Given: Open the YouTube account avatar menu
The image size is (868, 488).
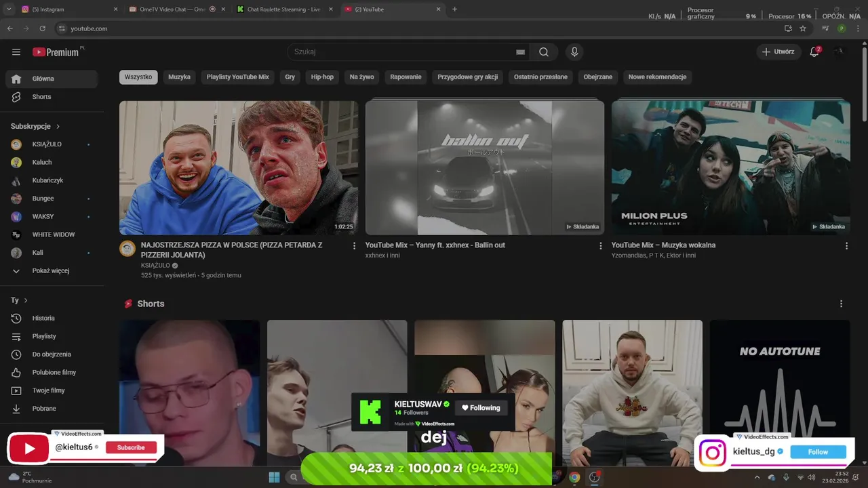Looking at the screenshot, I should [x=840, y=52].
